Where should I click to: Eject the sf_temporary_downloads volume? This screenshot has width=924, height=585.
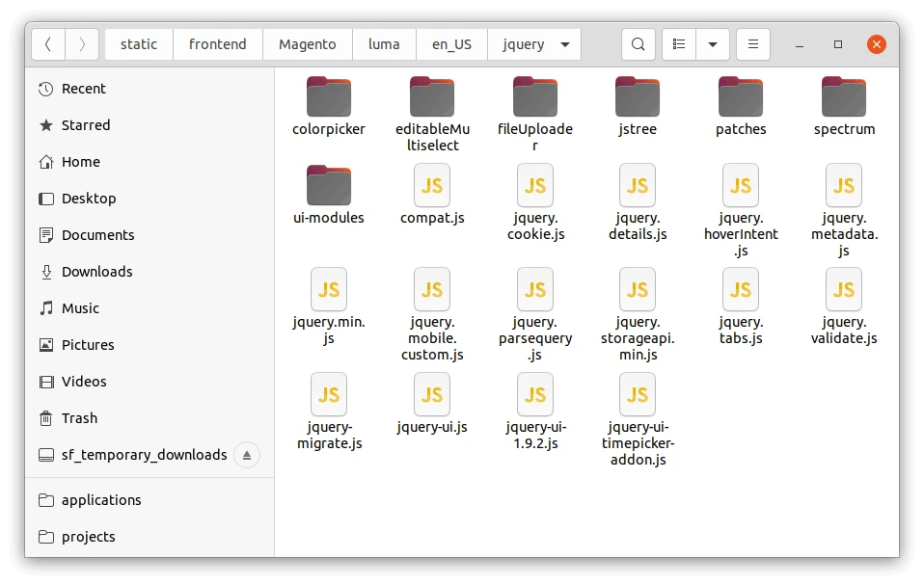[x=247, y=455]
